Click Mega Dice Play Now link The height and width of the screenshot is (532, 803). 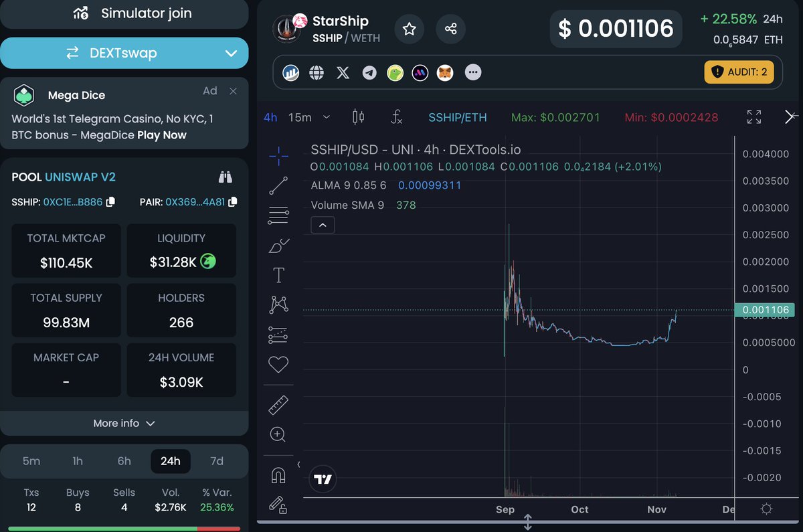(x=162, y=135)
